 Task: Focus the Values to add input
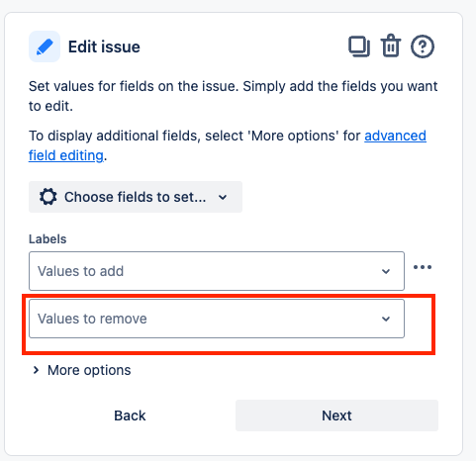click(x=217, y=271)
